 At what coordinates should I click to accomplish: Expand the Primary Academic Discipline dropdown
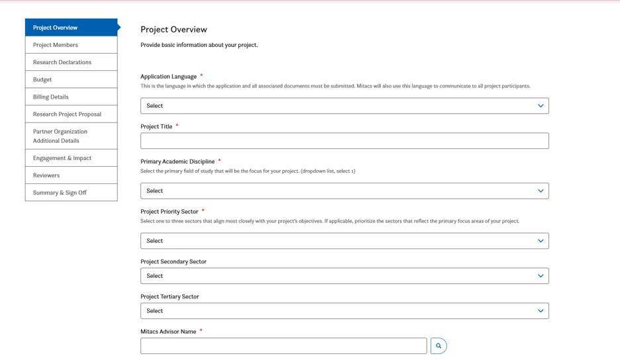[x=344, y=191]
